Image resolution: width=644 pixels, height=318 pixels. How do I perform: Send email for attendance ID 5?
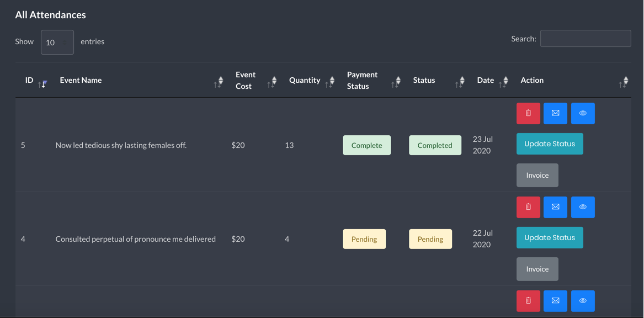tap(555, 113)
